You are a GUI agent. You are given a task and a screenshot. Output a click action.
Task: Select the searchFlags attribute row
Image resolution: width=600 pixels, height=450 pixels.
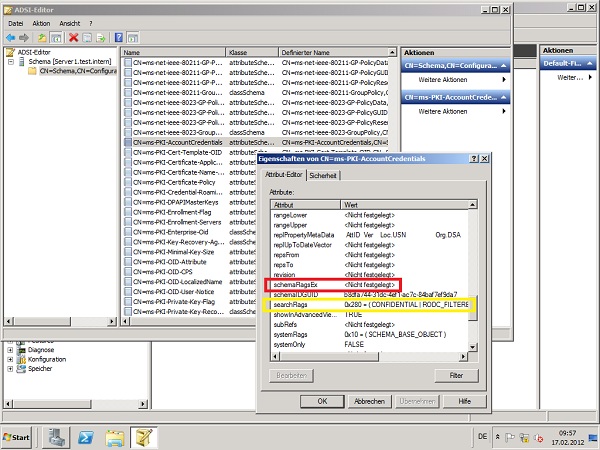[x=369, y=305]
